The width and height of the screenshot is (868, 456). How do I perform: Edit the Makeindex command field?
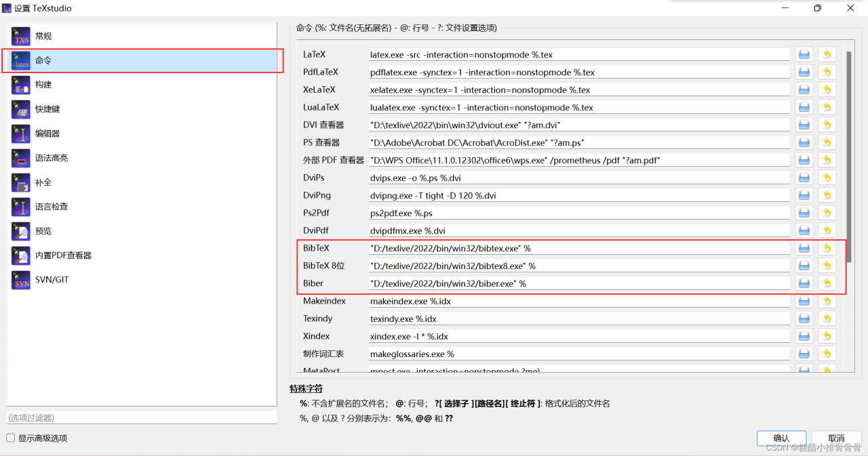(x=580, y=301)
